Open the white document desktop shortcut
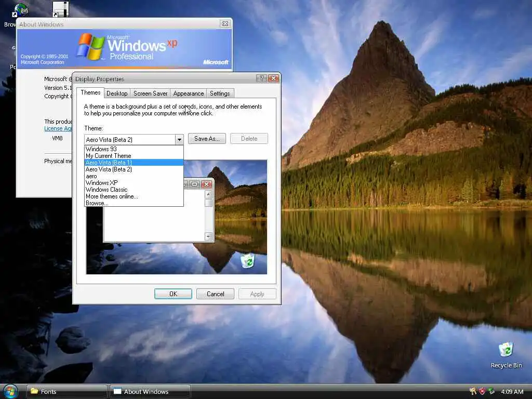Viewport: 532px width, 399px height. 61,9
